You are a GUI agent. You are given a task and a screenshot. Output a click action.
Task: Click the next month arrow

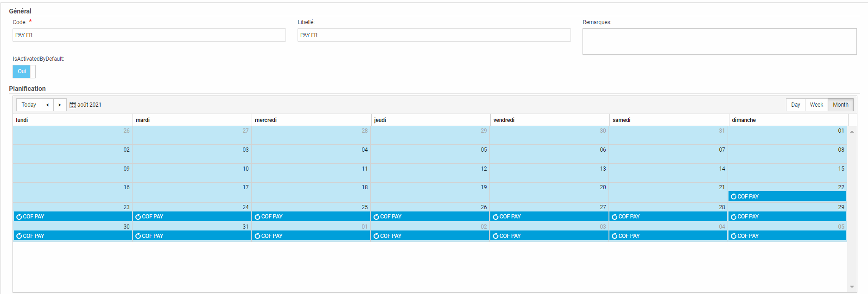tap(60, 105)
